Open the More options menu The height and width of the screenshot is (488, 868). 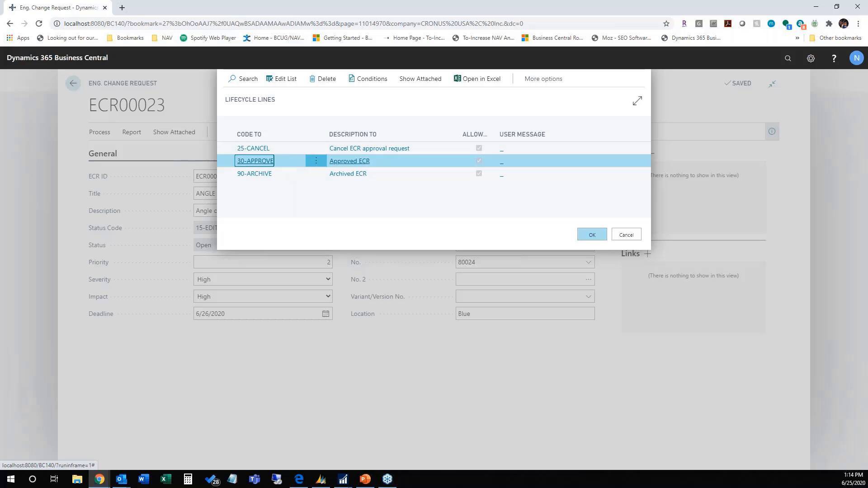pos(543,79)
